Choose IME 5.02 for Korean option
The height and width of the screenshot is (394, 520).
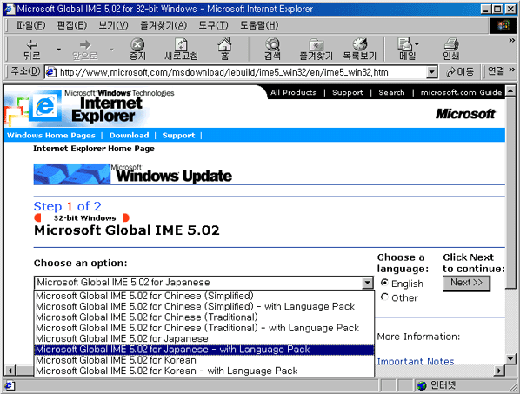click(204, 360)
